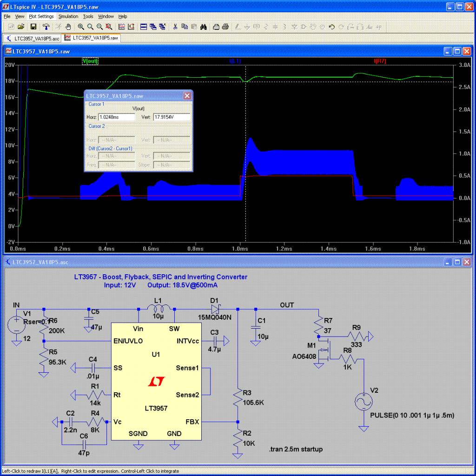
Task: Click the Cut scissors icon
Action: click(175, 26)
